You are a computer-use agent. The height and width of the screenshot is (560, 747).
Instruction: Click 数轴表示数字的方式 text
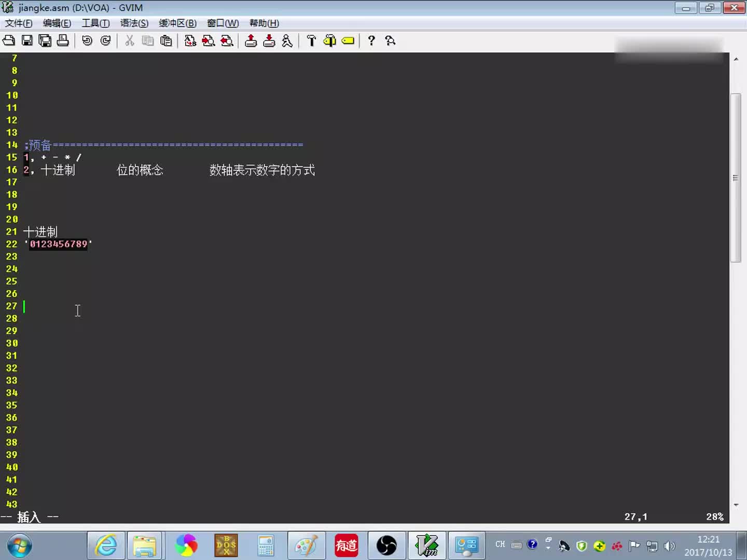(x=262, y=170)
